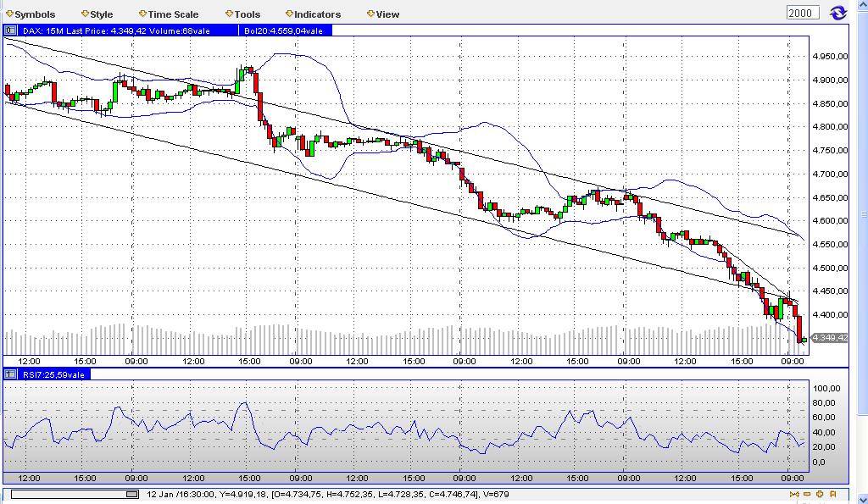Click the zoom in plus icon

pyautogui.click(x=820, y=494)
